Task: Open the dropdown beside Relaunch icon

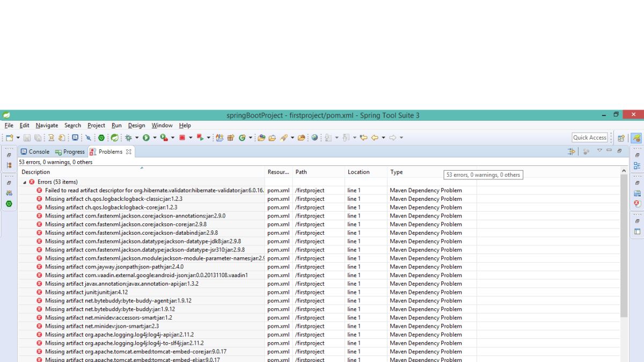Action: coord(208,138)
